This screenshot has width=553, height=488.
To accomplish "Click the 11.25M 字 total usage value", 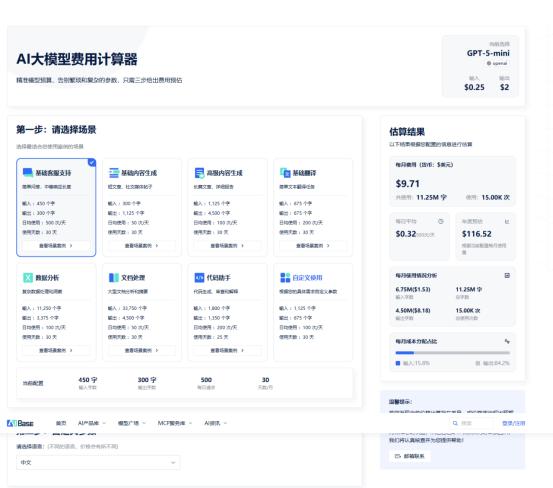I will [x=431, y=197].
